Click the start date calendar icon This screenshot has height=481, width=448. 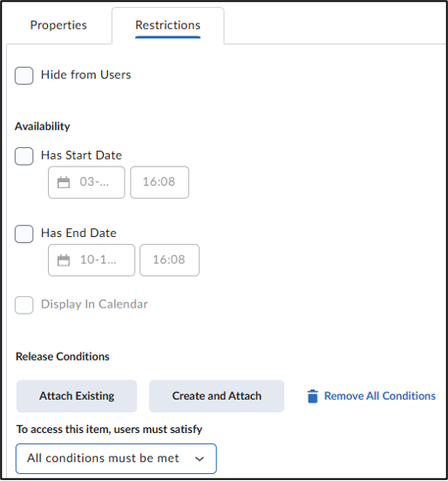pos(64,182)
